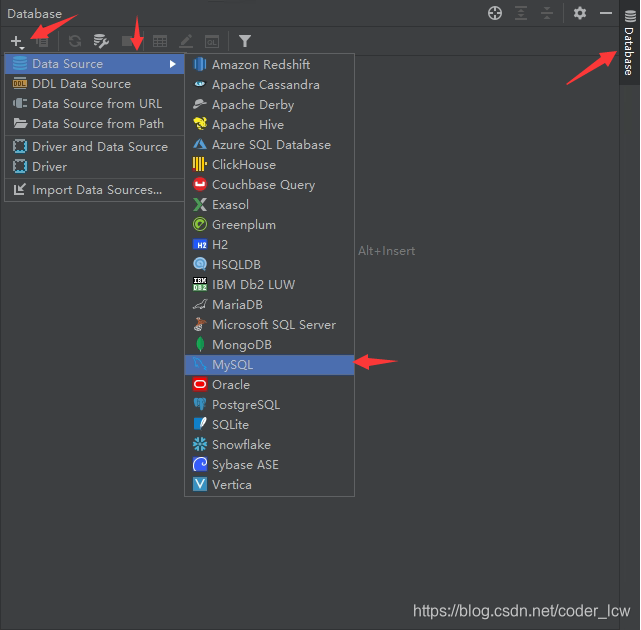The image size is (641, 630).
Task: Select PostgreSQL data source
Action: (x=269, y=405)
